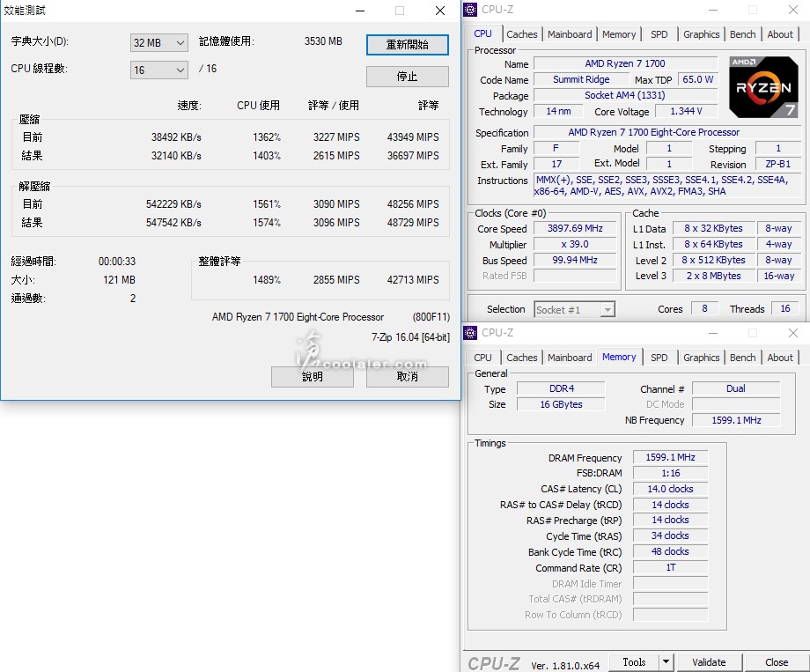Click the 停止 stop button

pyautogui.click(x=408, y=77)
